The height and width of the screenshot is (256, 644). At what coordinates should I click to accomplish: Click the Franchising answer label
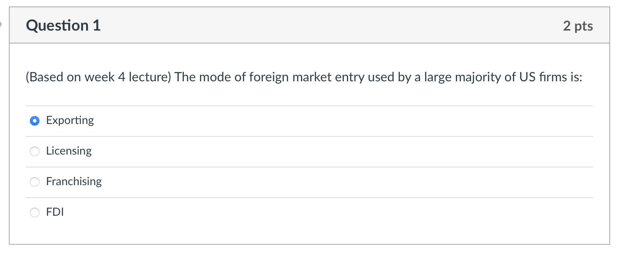point(74,182)
